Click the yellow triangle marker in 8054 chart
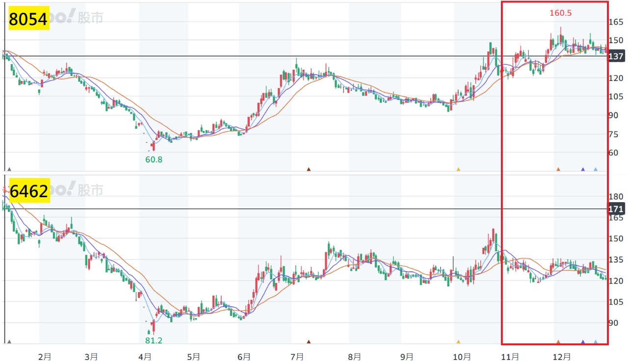The image size is (628, 364). point(458,169)
